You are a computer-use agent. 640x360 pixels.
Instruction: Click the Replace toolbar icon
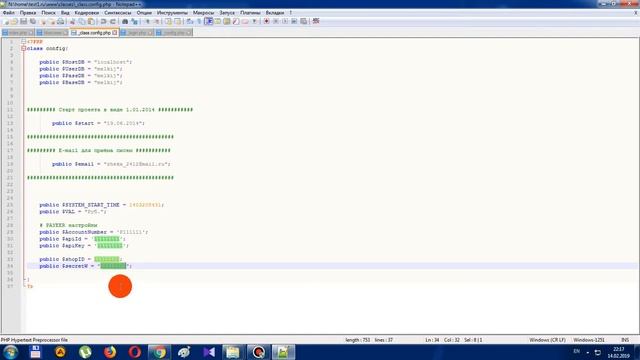[134, 21]
